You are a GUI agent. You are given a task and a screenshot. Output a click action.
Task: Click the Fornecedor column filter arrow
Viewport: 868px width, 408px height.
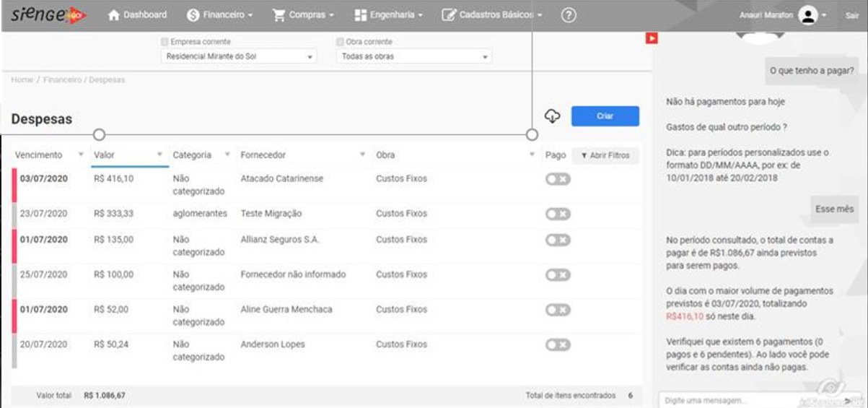tap(362, 155)
